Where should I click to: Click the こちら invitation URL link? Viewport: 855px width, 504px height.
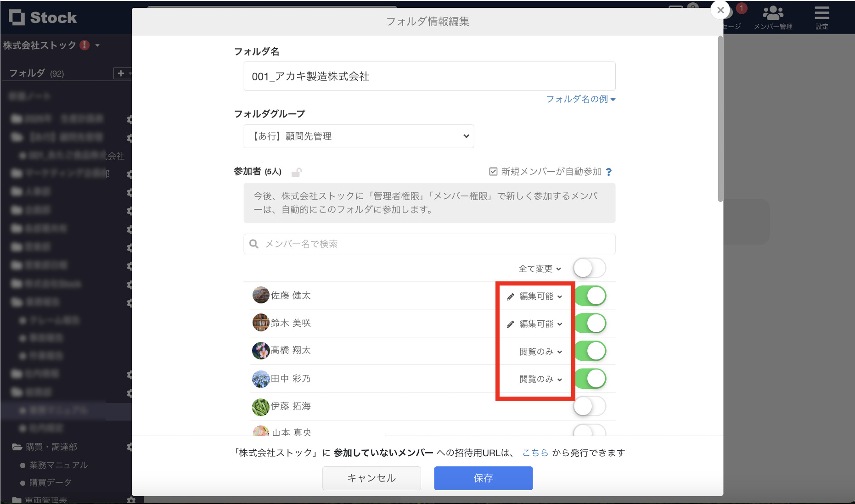click(534, 452)
